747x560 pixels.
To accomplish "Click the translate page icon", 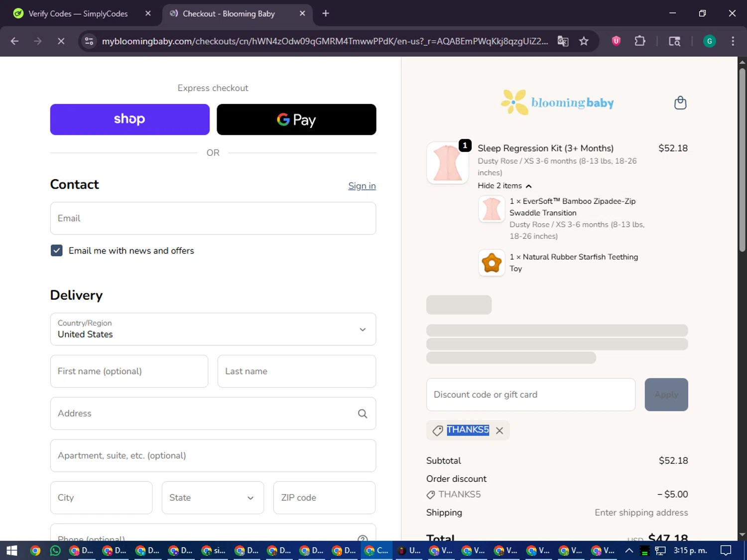I will pos(563,41).
